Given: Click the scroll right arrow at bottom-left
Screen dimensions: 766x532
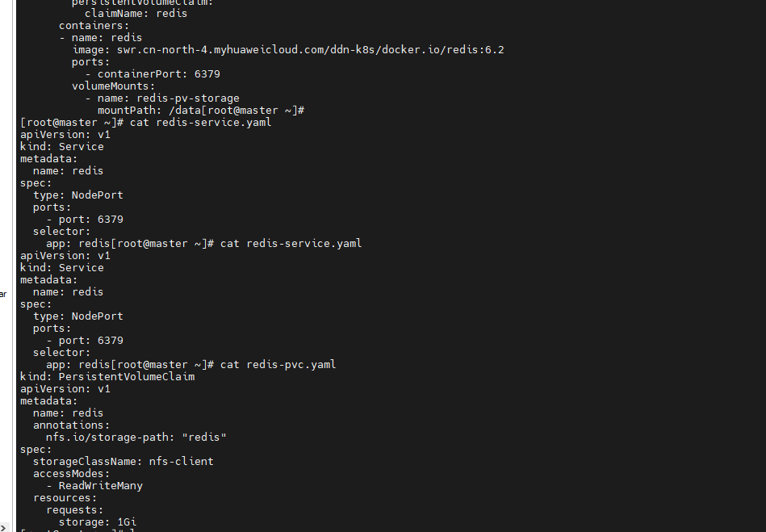Looking at the screenshot, I should 3,527.
